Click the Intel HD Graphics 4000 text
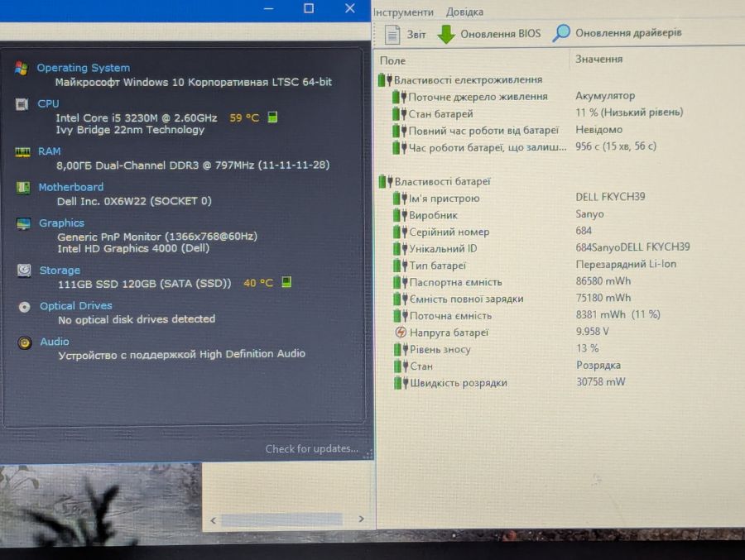The image size is (745, 560). point(133,248)
